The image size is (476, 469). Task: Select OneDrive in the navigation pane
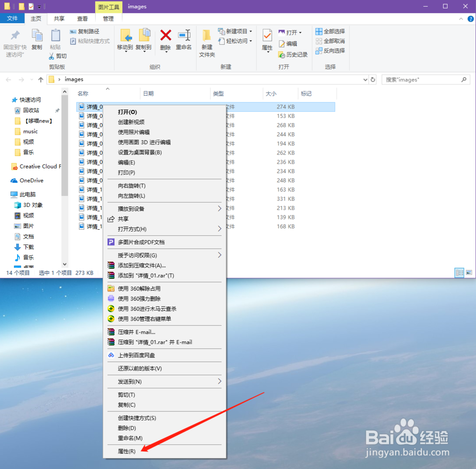tap(27, 180)
